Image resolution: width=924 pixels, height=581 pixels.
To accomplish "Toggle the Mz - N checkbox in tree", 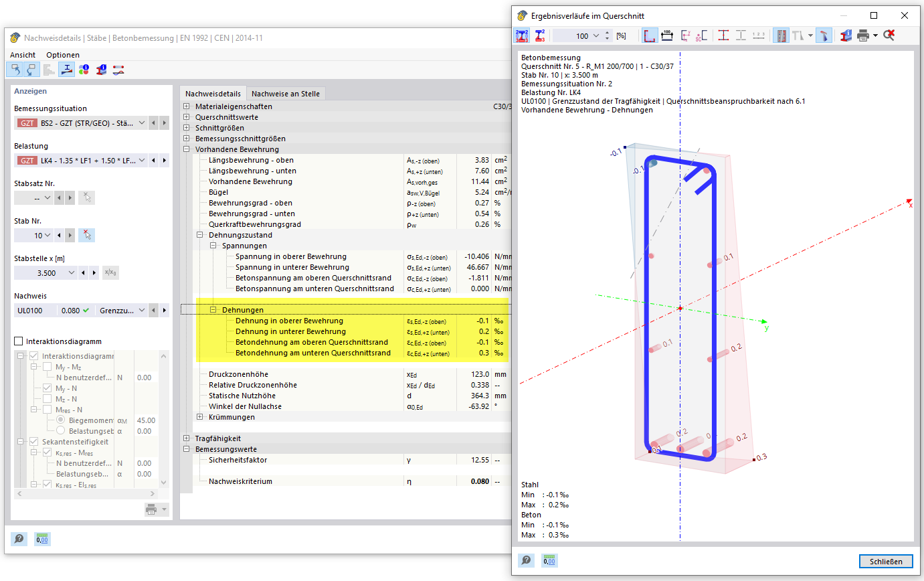I will 48,399.
